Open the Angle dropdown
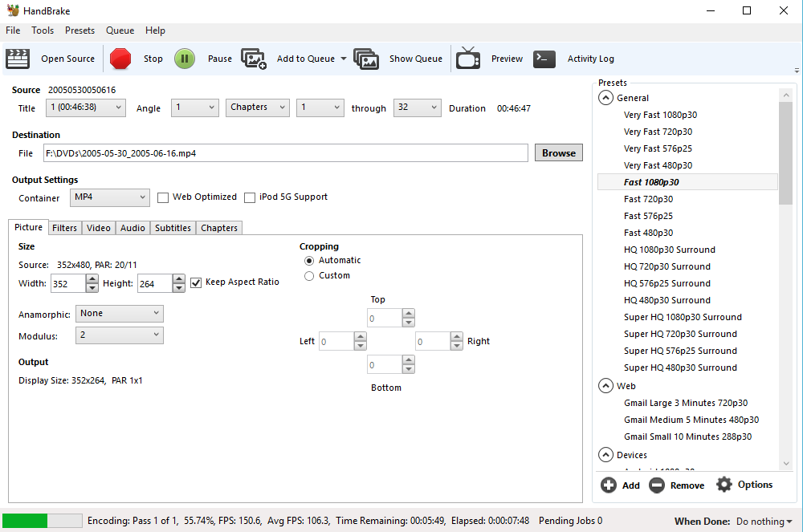The image size is (803, 532). 194,108
